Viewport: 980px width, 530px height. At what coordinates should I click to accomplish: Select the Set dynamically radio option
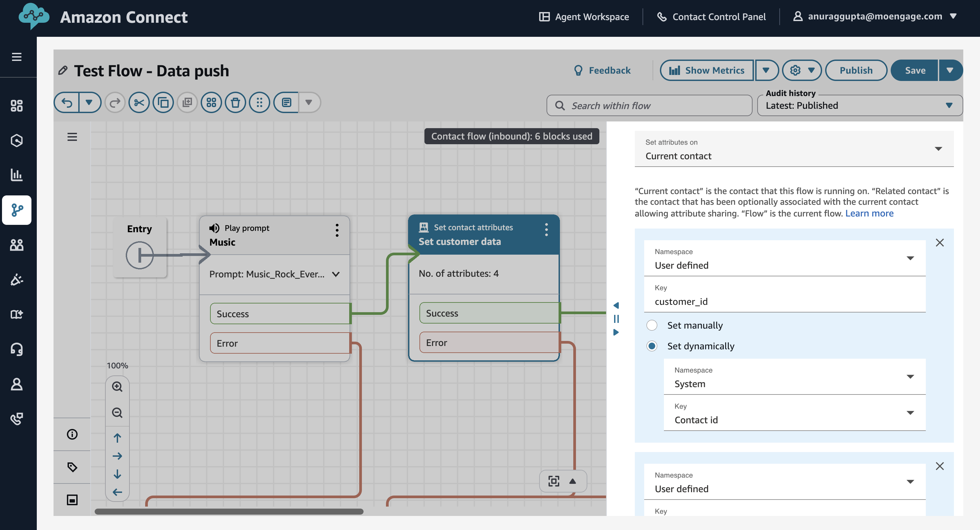pyautogui.click(x=652, y=346)
